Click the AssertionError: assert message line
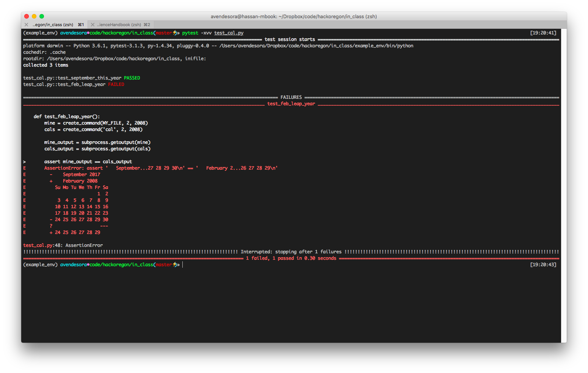Viewport: 588px width, 373px height. [161, 168]
